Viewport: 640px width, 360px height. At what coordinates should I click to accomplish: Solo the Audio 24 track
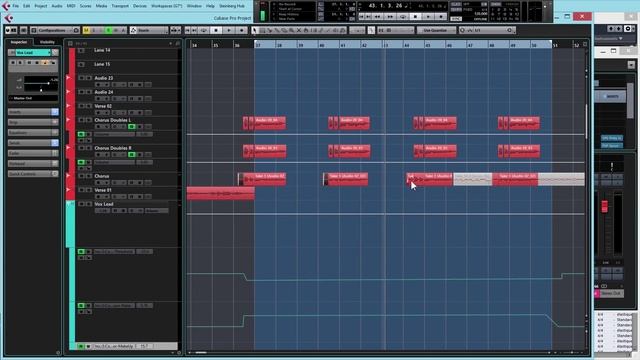point(89,92)
